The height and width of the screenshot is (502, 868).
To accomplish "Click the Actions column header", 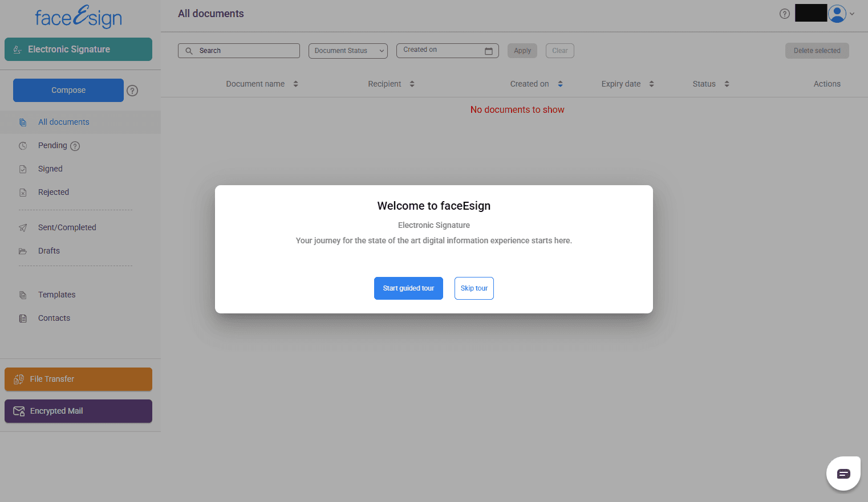I will (x=827, y=84).
